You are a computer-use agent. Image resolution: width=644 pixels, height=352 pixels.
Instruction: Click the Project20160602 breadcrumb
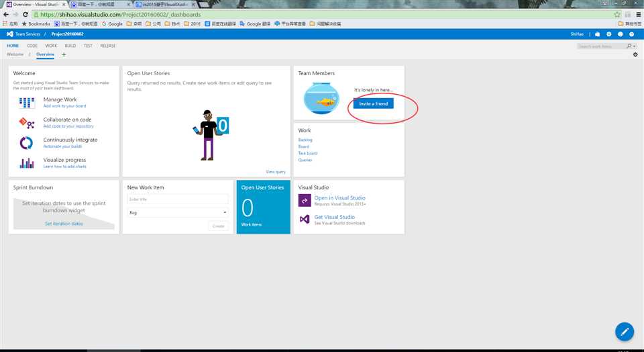(67, 34)
